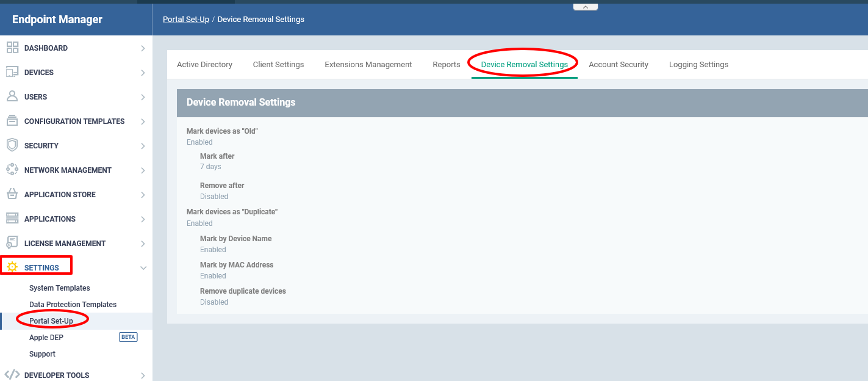
Task: Expand the Developer Tools chevron
Action: coord(143,376)
